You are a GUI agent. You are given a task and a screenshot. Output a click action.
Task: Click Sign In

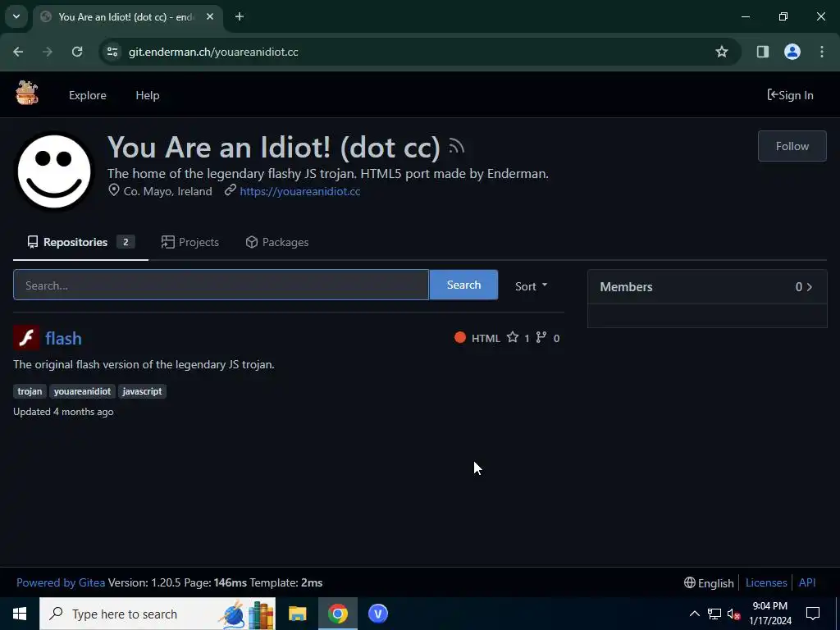tap(790, 95)
